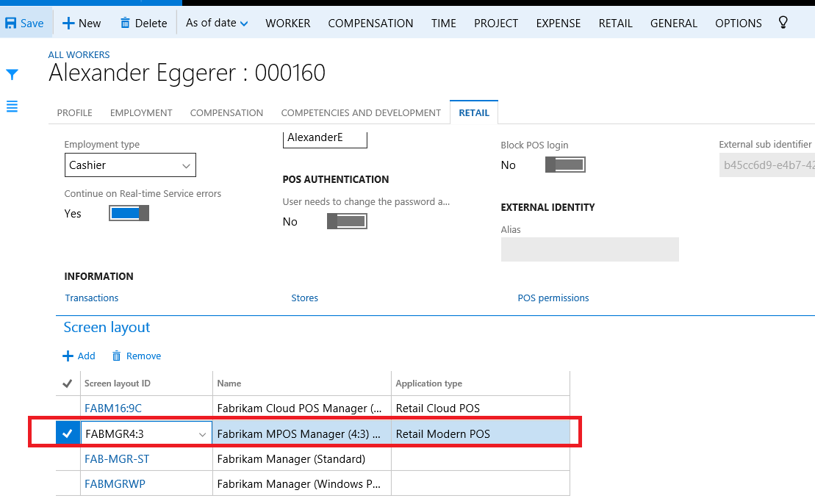Switch to the EMPLOYMENT tab

coord(141,112)
